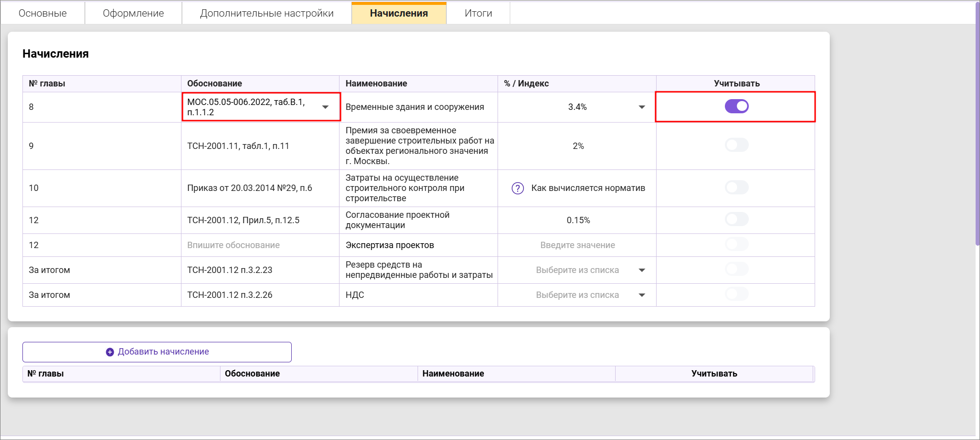Switch to the Основные tab
The height and width of the screenshot is (440, 980).
pyautogui.click(x=42, y=13)
